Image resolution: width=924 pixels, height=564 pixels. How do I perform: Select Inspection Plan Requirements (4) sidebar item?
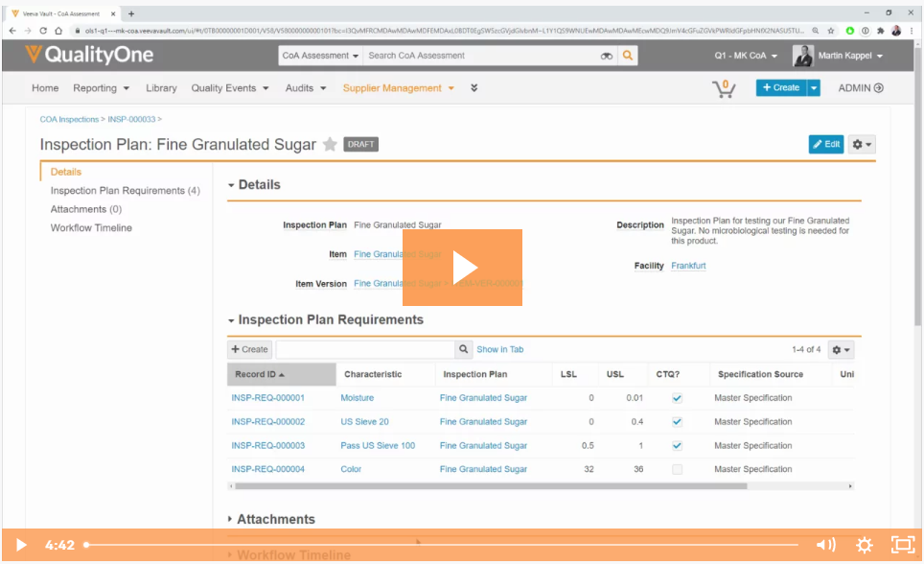125,191
